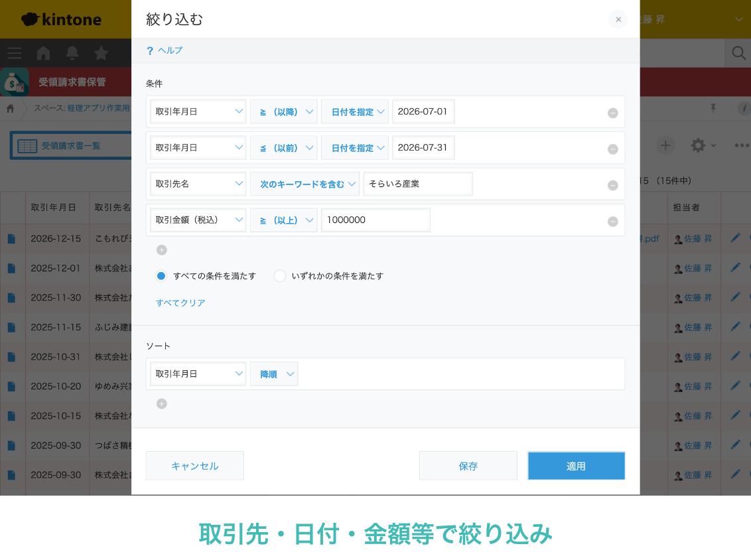This screenshot has height=560, width=751.
Task: Click the 受領請求書保管 app icon
Action: click(15, 82)
